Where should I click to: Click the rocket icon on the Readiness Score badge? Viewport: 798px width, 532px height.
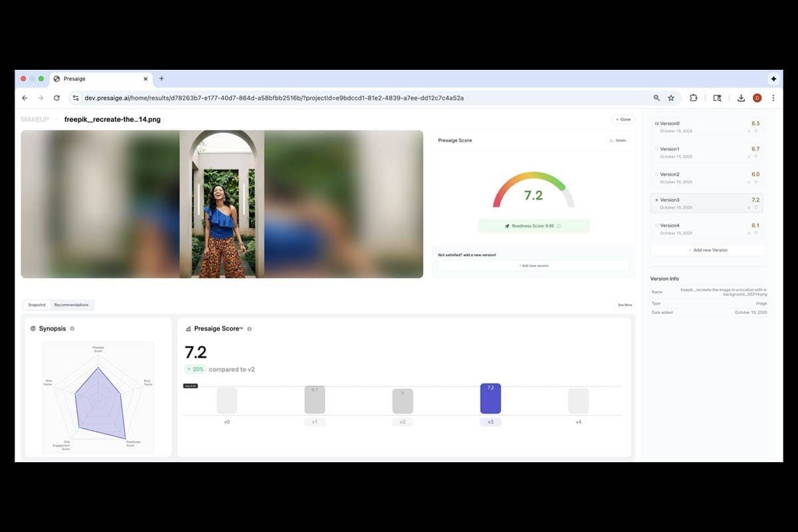coord(507,225)
